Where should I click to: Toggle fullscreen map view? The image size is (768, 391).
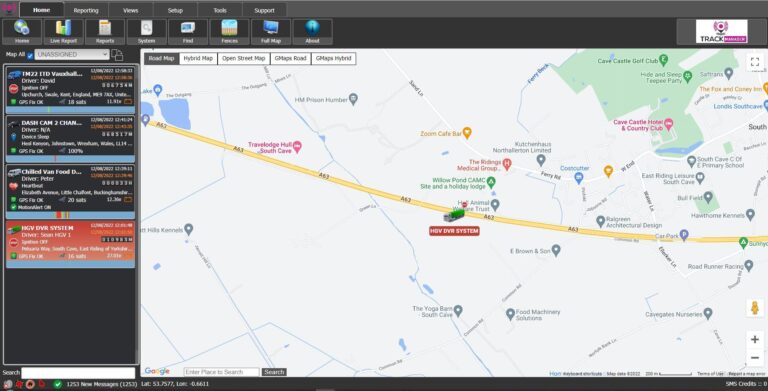tap(755, 62)
